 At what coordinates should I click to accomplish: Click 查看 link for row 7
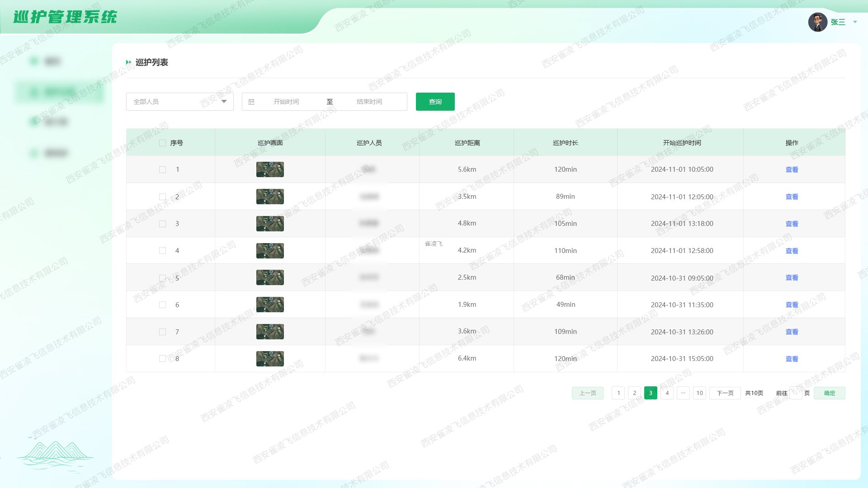point(792,332)
